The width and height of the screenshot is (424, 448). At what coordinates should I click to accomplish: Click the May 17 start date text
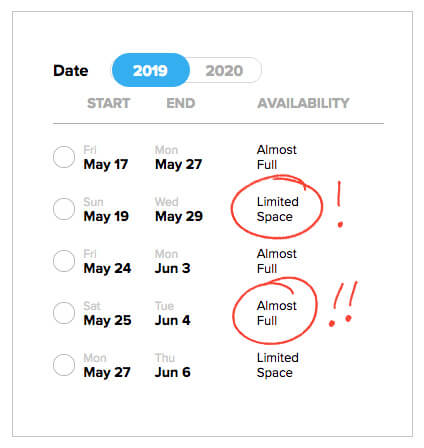(106, 164)
